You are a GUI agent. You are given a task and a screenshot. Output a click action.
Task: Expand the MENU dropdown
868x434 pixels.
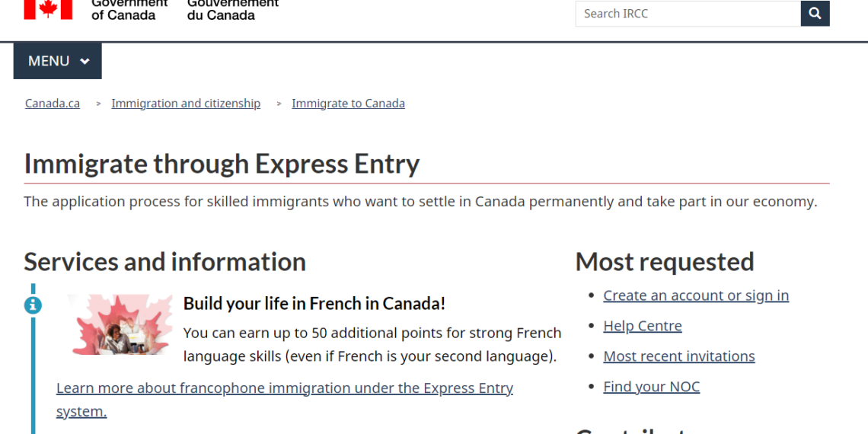point(58,61)
